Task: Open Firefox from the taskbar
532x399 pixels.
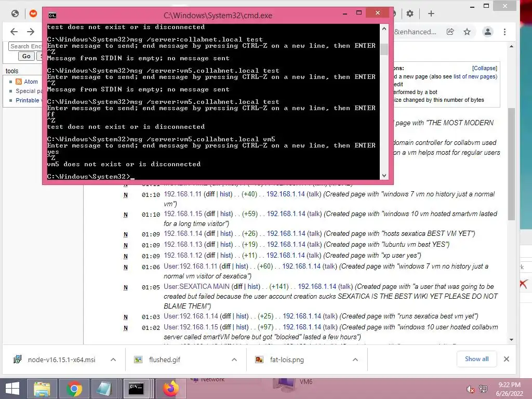Action: 170,389
